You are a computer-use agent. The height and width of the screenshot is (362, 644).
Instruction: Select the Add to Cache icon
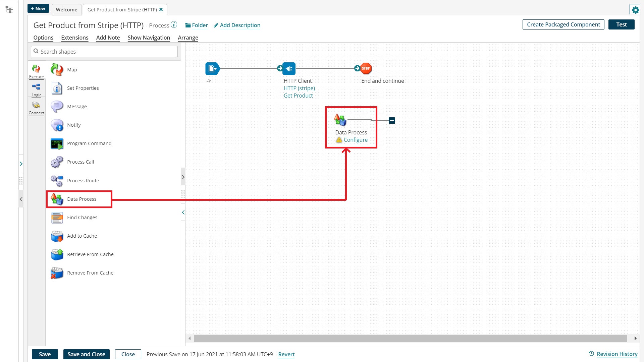[x=57, y=236]
